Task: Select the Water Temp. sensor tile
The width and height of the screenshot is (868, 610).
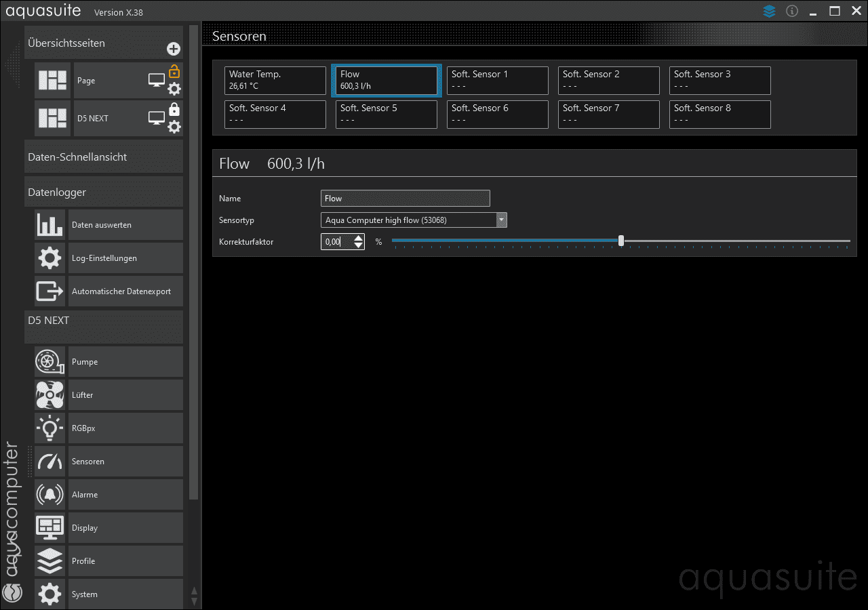Action: click(275, 81)
